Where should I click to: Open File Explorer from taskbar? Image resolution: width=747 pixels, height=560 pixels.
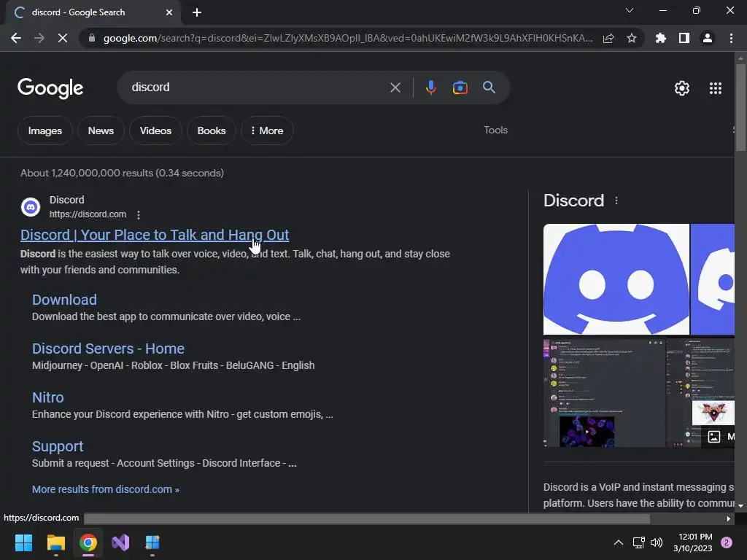(x=55, y=542)
